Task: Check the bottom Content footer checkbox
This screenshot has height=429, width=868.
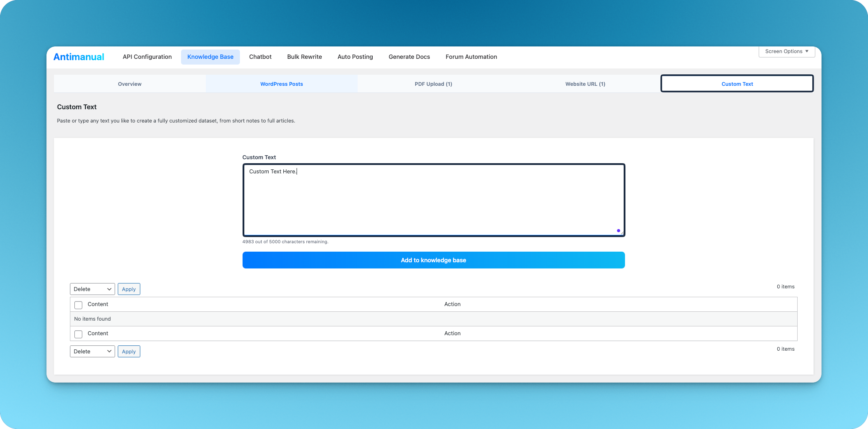Action: (x=78, y=334)
